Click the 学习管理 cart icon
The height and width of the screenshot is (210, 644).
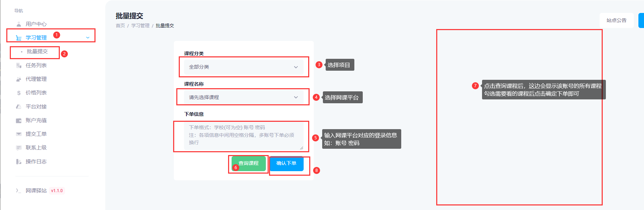(x=19, y=38)
